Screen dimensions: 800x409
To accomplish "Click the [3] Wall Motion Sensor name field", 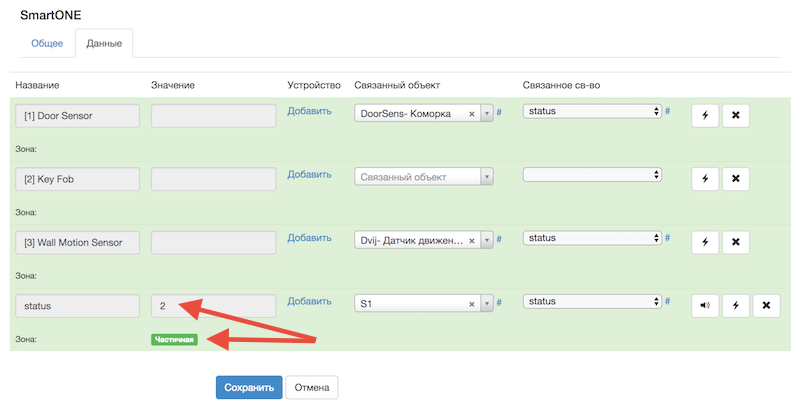I will click(78, 243).
